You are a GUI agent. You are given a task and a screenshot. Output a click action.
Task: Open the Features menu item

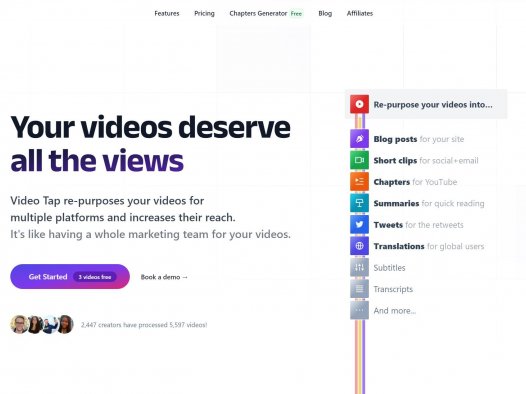pos(167,13)
